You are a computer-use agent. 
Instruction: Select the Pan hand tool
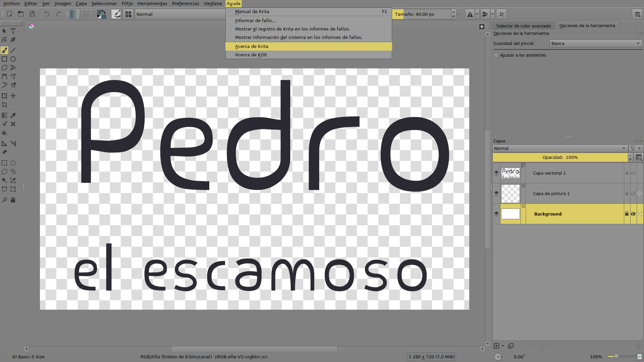(x=13, y=200)
